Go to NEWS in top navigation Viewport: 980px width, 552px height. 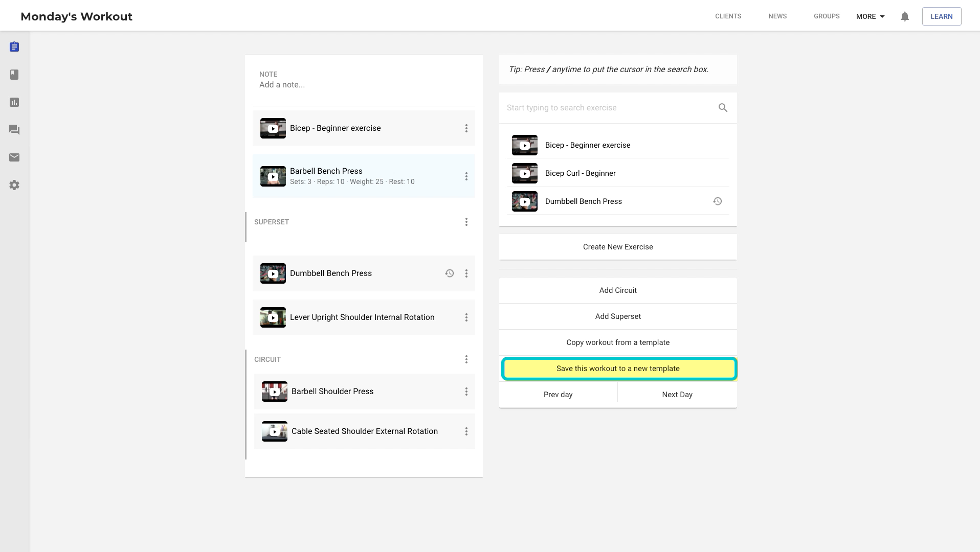point(777,16)
